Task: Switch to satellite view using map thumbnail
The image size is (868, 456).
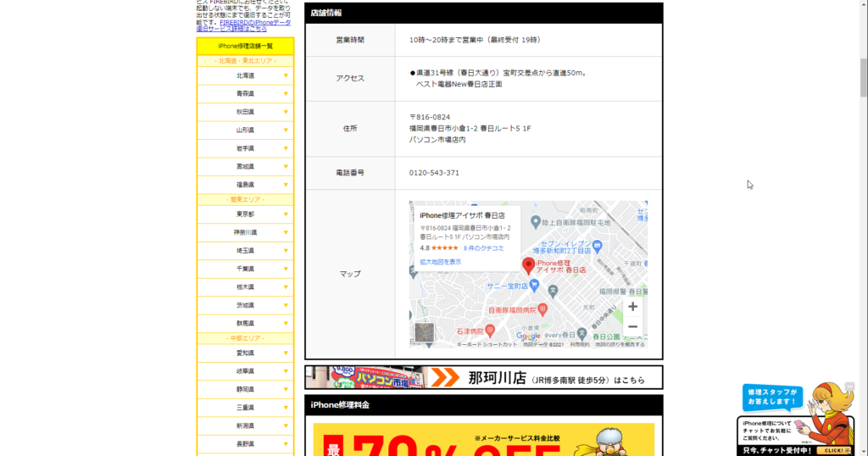Action: 425,332
